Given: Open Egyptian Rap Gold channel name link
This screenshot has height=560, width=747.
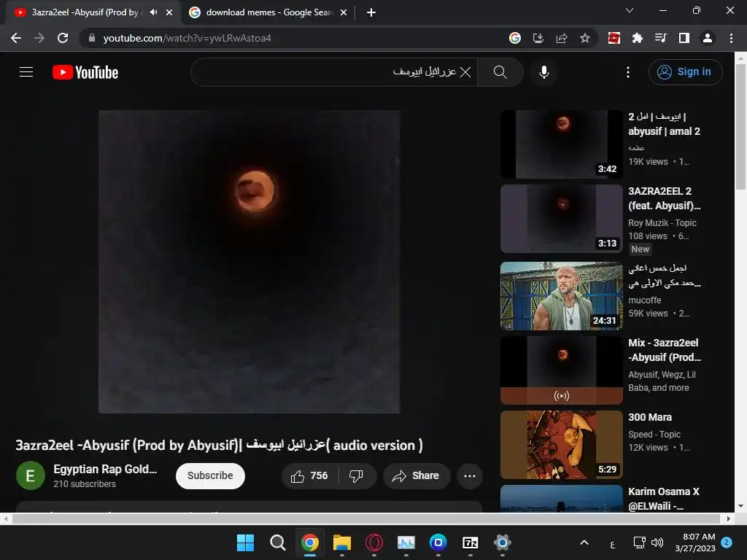Looking at the screenshot, I should coord(105,469).
